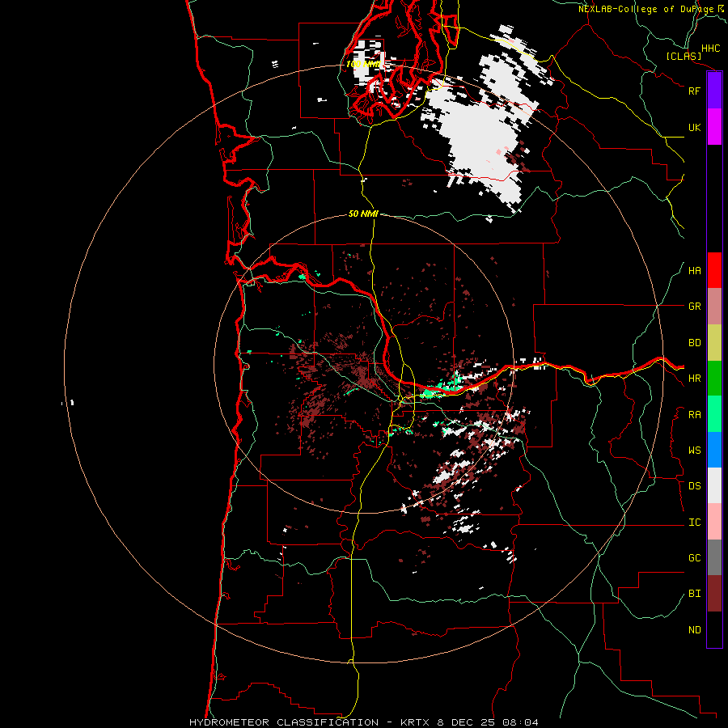Click the RA light green legend block
728x728 pixels.
pyautogui.click(x=714, y=414)
